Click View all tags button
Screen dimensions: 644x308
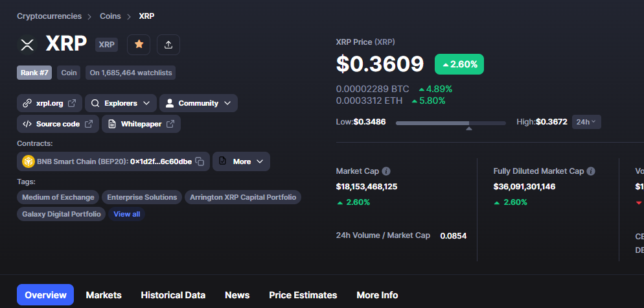point(126,214)
